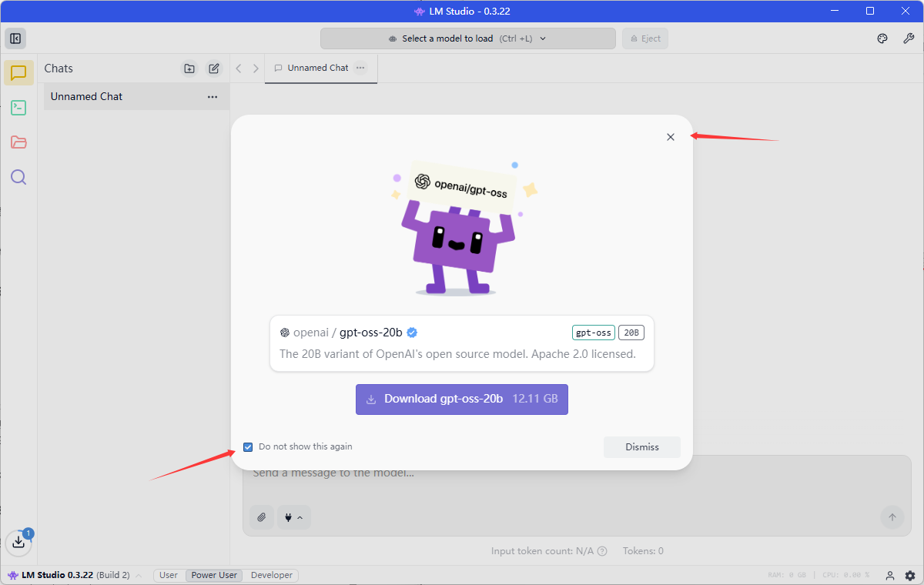This screenshot has width=924, height=585.
Task: Open the Downloads icon with badge
Action: click(18, 542)
